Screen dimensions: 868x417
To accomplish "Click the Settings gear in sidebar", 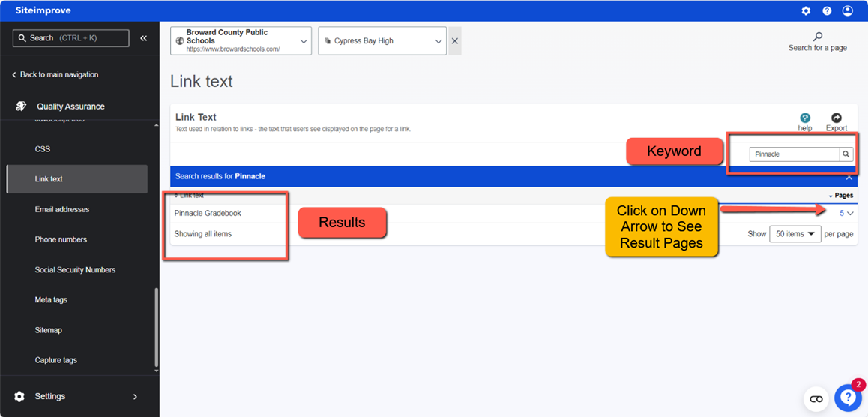I will [19, 397].
